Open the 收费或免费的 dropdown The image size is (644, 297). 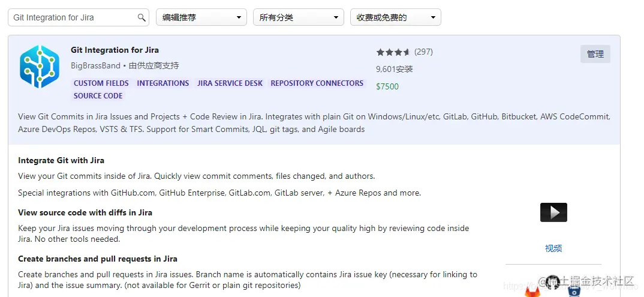396,17
